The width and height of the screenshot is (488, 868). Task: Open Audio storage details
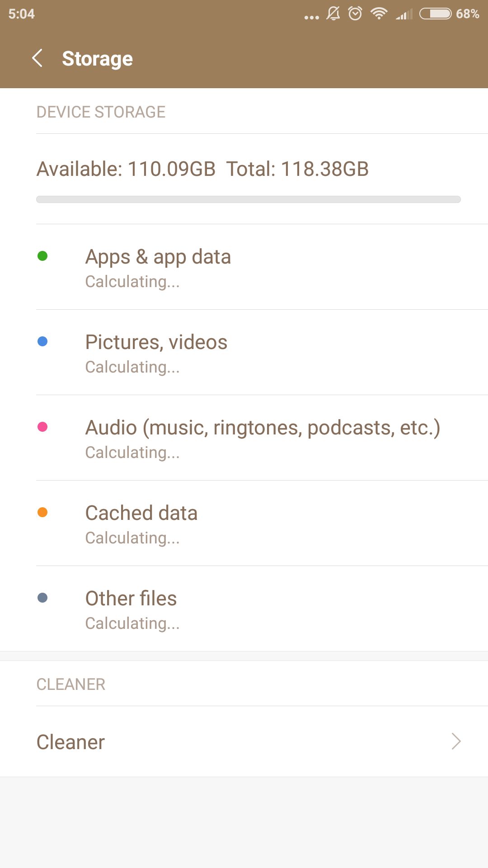pyautogui.click(x=262, y=438)
